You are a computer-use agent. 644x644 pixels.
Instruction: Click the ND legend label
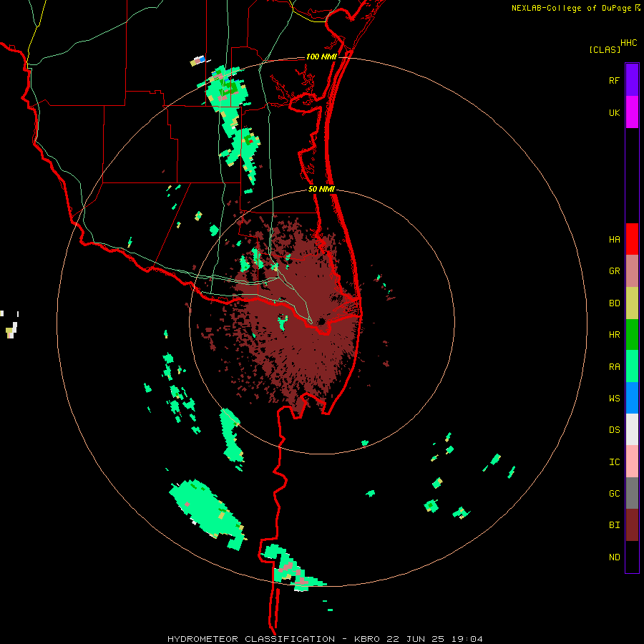click(614, 557)
